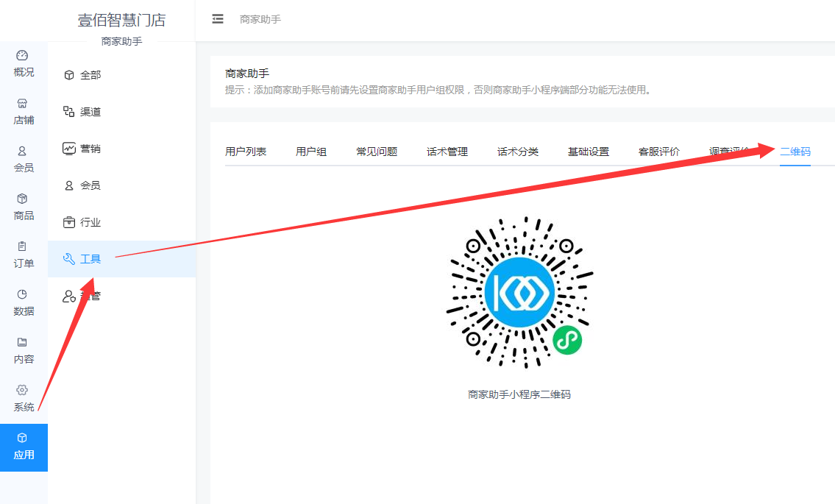This screenshot has width=835, height=504.
Task: Click the 提示 hint text about user group permissions
Action: [438, 90]
